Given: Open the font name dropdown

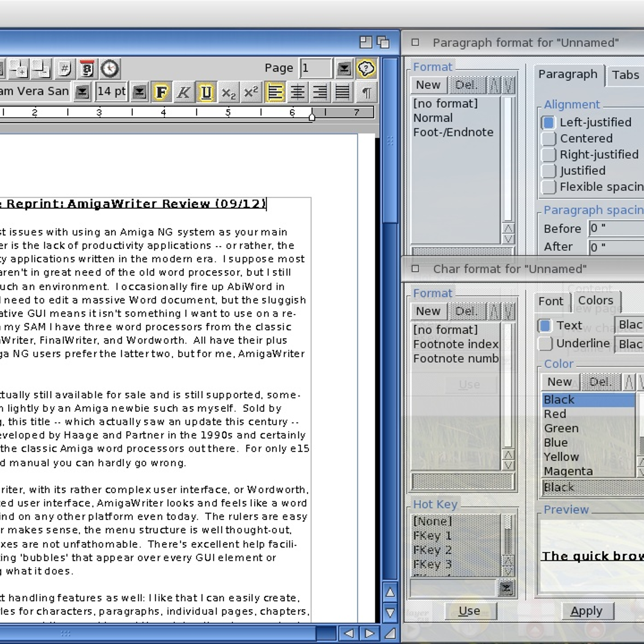Looking at the screenshot, I should pos(82,92).
